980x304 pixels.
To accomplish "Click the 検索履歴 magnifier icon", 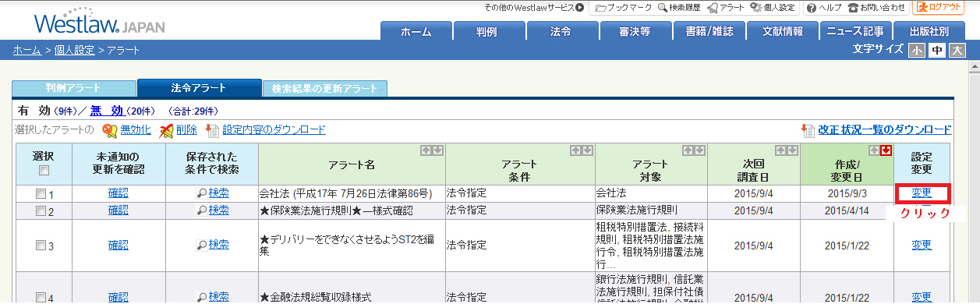I will click(663, 7).
